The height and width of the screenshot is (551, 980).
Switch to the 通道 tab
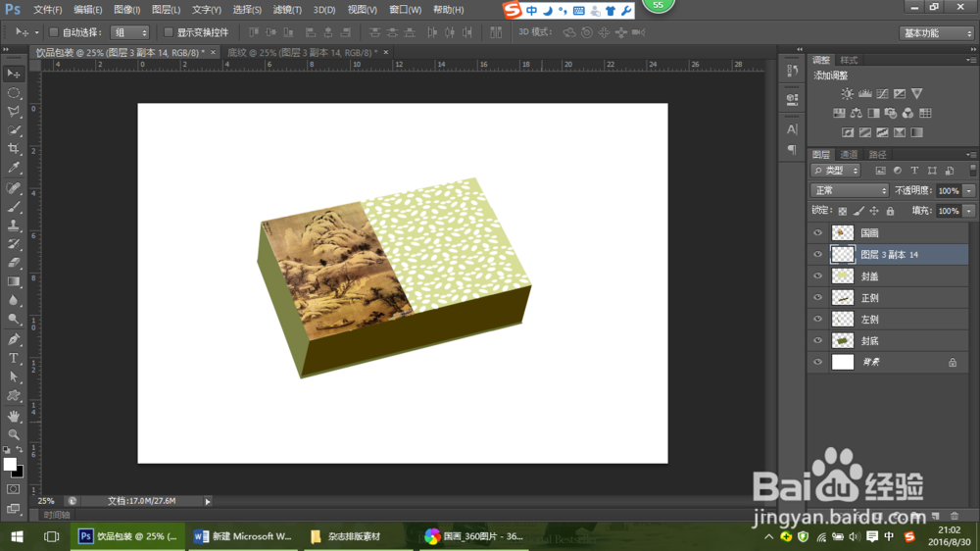[x=849, y=155]
